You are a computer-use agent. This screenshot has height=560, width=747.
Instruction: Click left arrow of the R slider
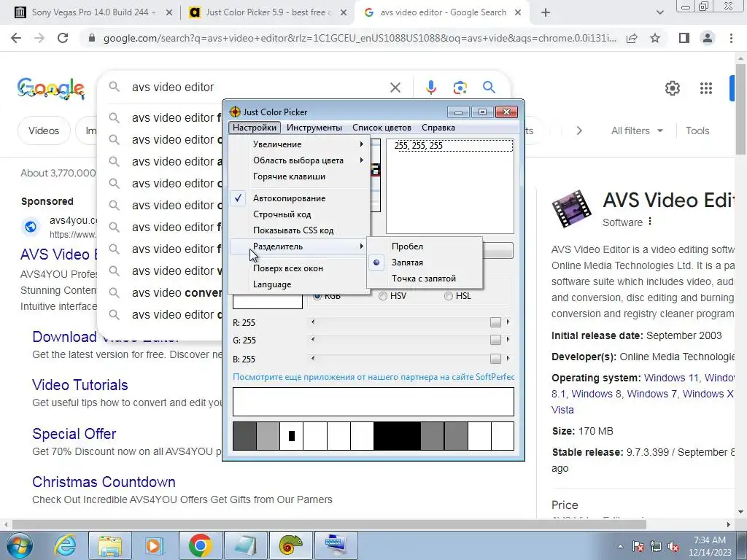[x=313, y=322]
